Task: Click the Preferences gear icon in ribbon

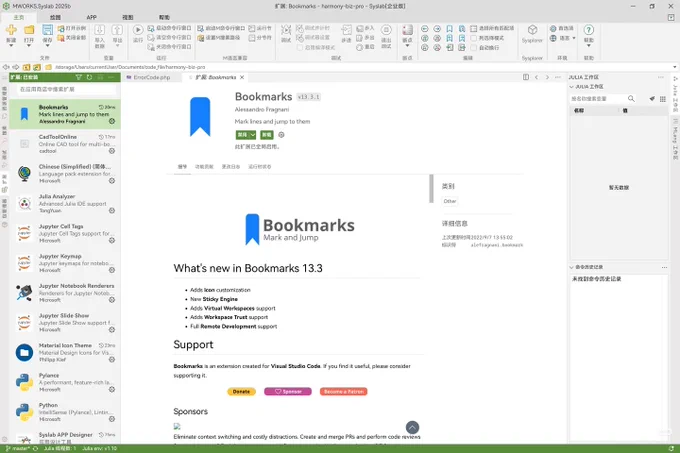Action: [x=553, y=28]
